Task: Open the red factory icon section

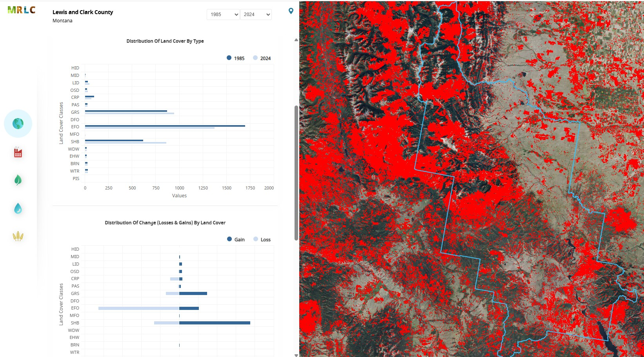Action: click(x=18, y=153)
